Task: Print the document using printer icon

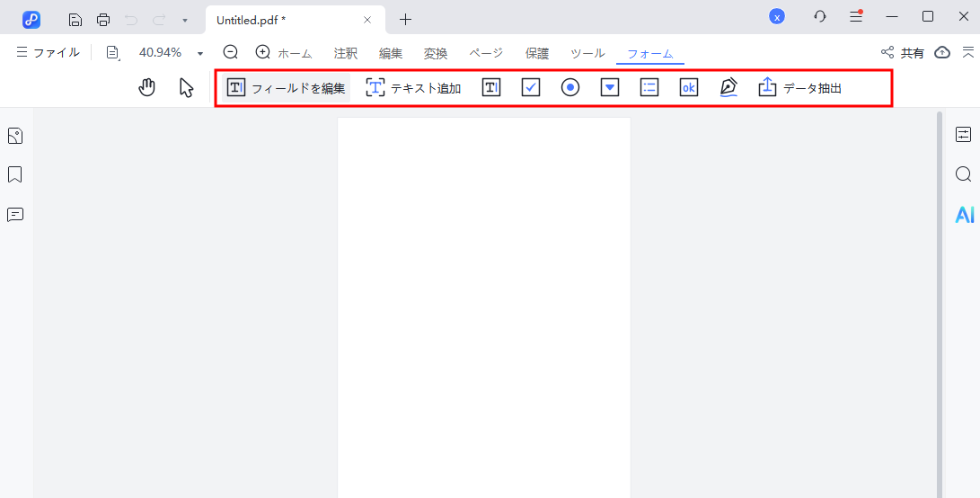Action: coord(103,20)
